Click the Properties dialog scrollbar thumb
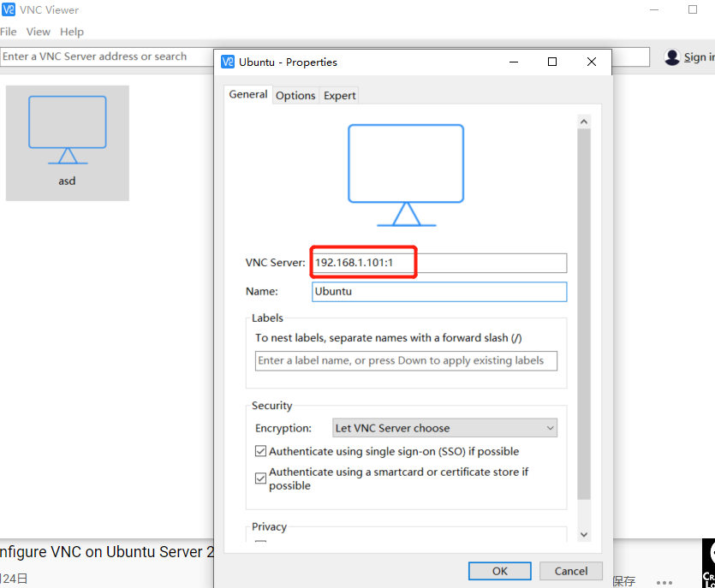Image resolution: width=715 pixels, height=588 pixels. click(x=584, y=314)
